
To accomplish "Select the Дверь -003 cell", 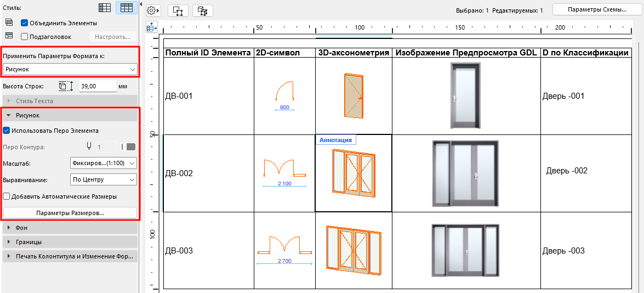I will tap(586, 251).
